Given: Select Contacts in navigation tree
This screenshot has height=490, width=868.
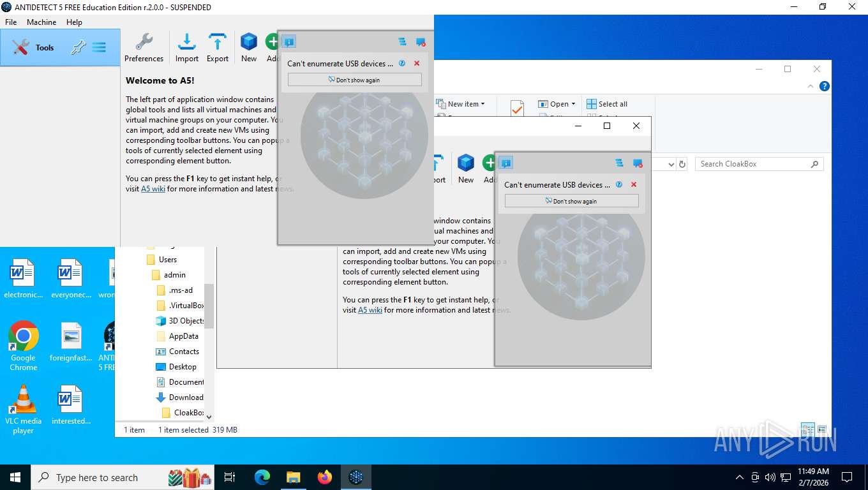Looking at the screenshot, I should pos(177,352).
